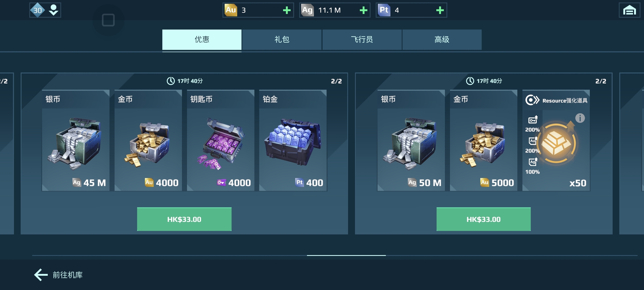Add gold with the Au plus icon

287,10
